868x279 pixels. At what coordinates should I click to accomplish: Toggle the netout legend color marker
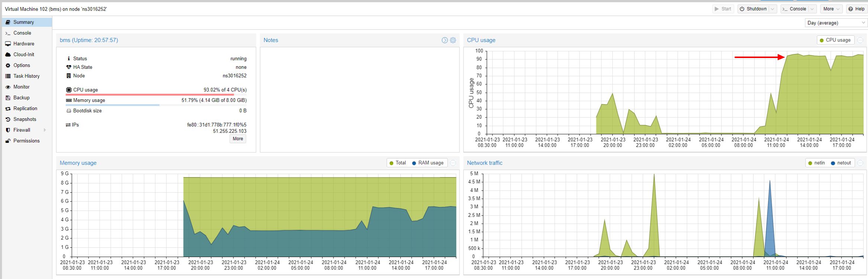[833, 163]
